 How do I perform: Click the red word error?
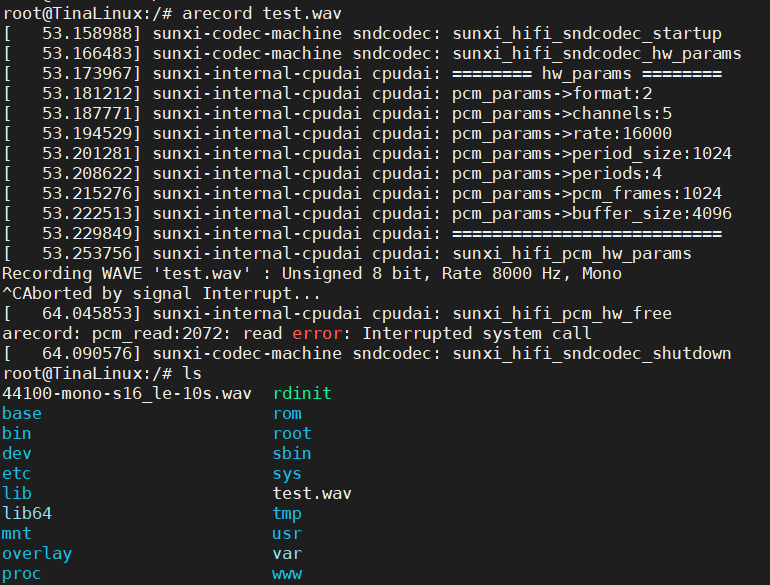322,333
